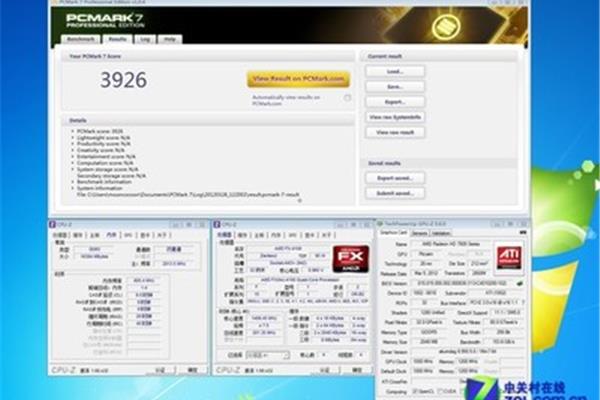The height and width of the screenshot is (400, 600).
Task: Click the Memory Size field in GPU-Z
Action: [x=430, y=342]
